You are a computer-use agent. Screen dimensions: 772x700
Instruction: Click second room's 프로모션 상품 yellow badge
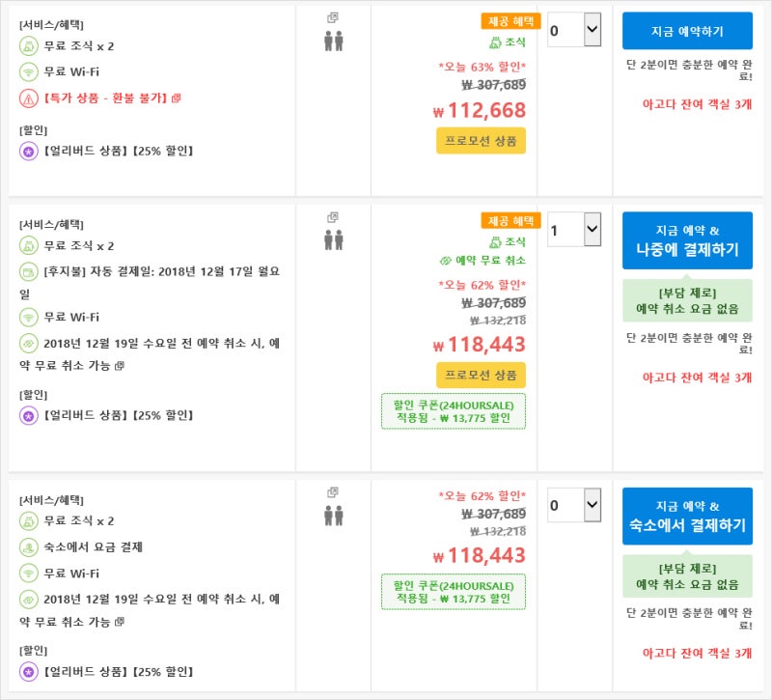click(481, 375)
